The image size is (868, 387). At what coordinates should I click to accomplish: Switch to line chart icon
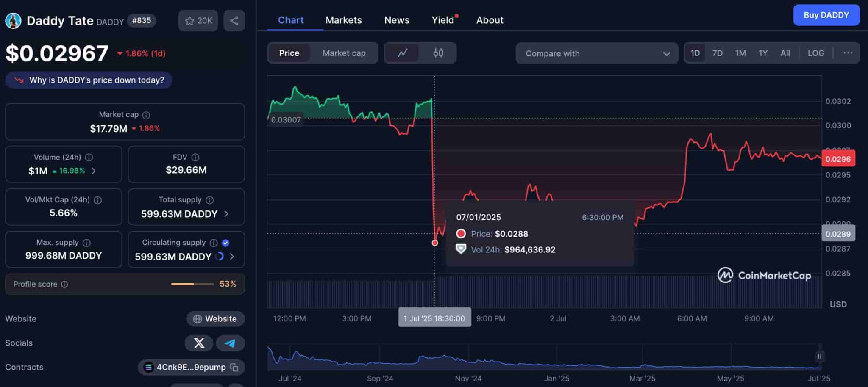[x=402, y=53]
